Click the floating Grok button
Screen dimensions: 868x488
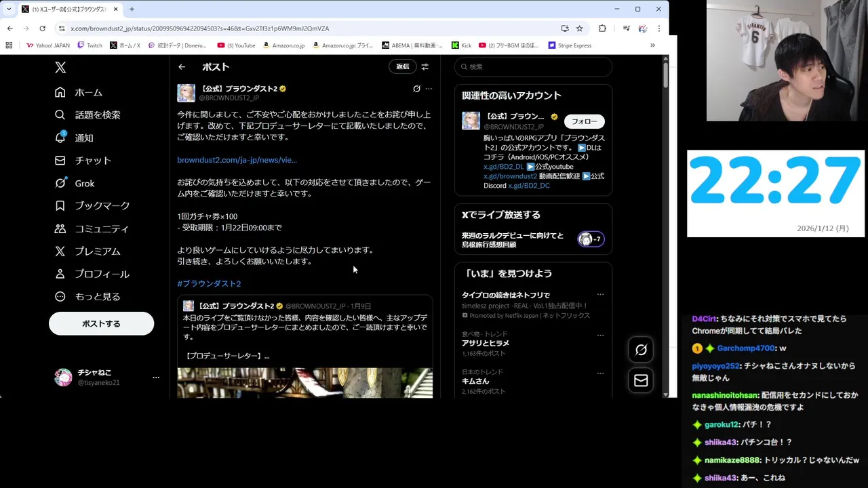click(641, 350)
